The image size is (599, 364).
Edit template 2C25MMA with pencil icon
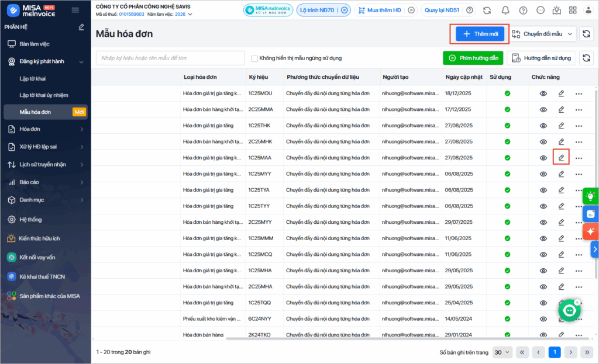click(561, 109)
